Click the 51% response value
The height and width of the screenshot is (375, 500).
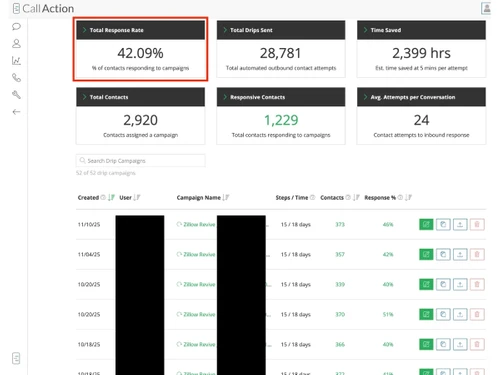click(388, 314)
